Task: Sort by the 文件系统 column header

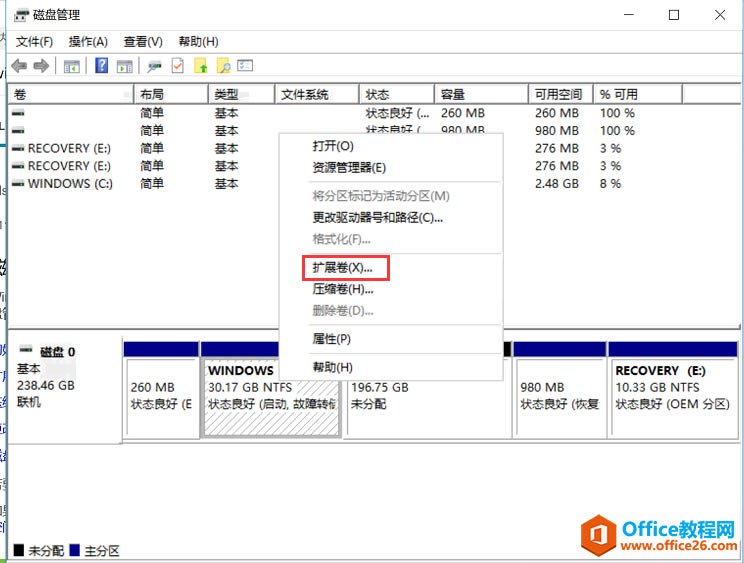Action: tap(316, 94)
